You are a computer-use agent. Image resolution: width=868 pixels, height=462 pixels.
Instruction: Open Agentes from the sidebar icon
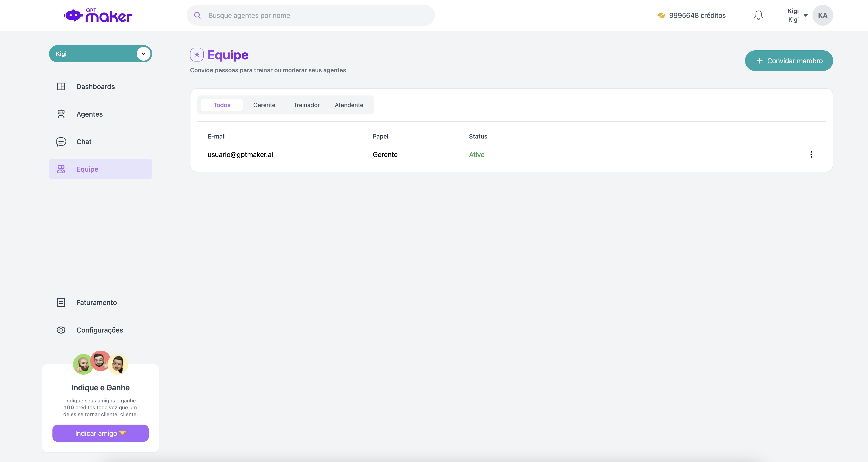click(61, 114)
